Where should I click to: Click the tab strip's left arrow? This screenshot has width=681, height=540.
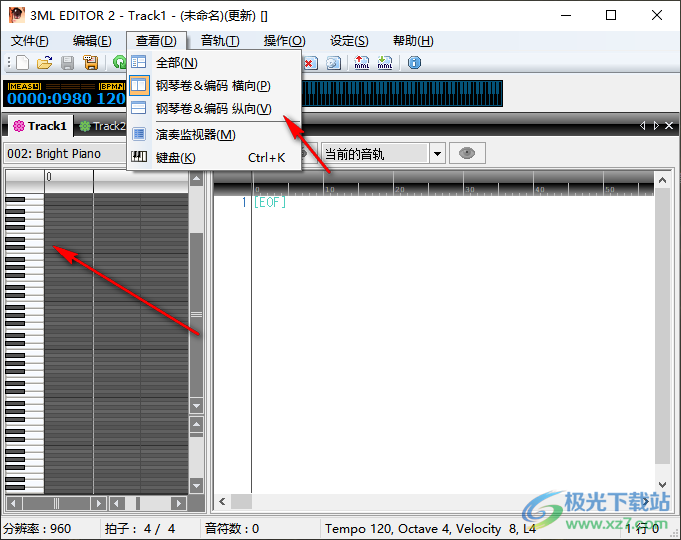point(643,126)
